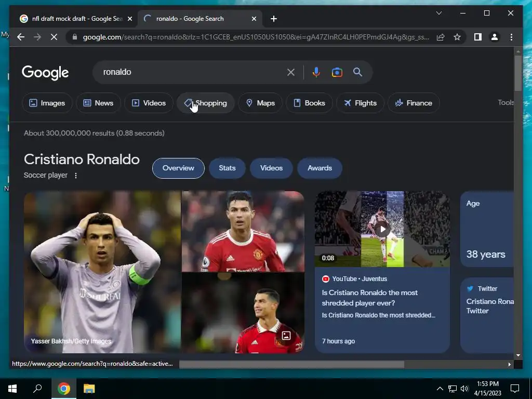
Task: Open Chrome side panel
Action: point(478,37)
